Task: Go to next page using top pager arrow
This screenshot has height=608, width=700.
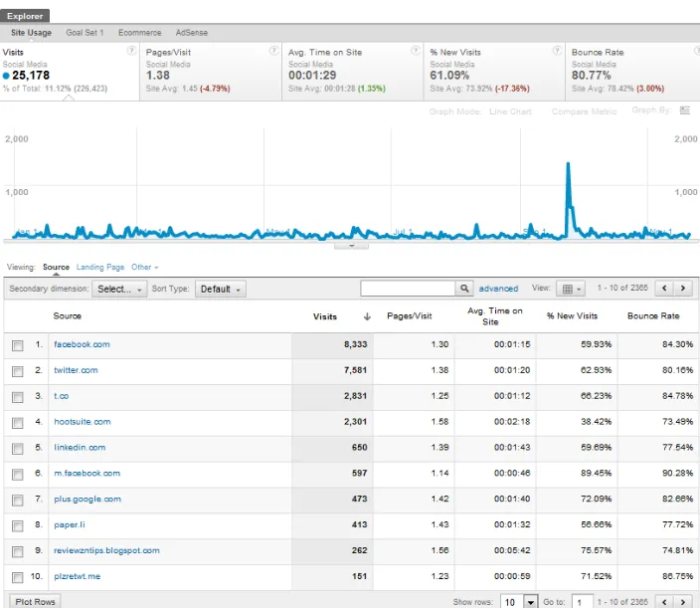Action: point(683,289)
